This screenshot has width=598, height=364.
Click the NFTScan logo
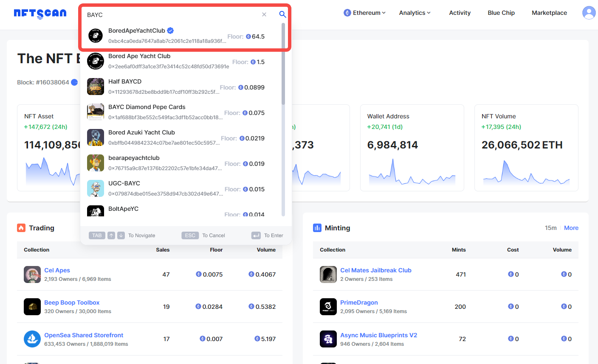click(x=40, y=14)
